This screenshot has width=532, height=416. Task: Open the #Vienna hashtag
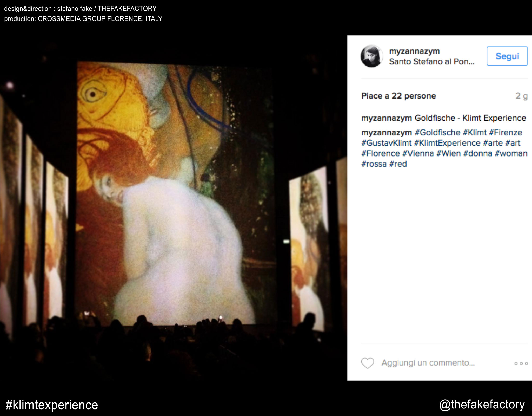(x=418, y=153)
